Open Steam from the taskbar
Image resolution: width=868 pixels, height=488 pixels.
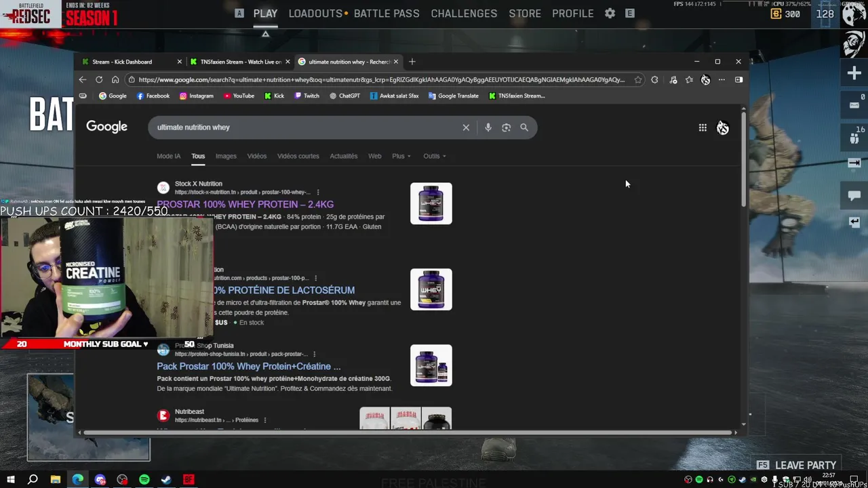[166, 480]
